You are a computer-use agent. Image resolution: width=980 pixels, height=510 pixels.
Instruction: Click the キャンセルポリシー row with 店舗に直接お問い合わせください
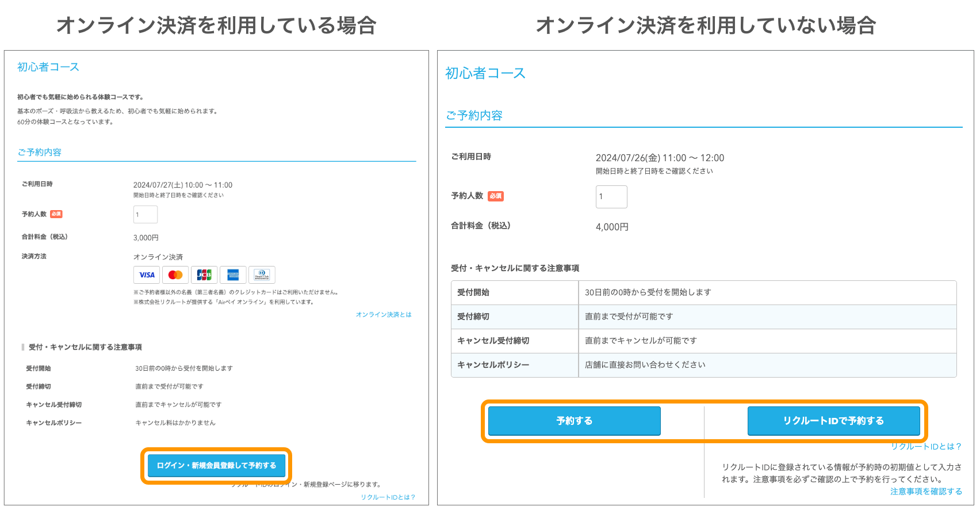click(703, 365)
